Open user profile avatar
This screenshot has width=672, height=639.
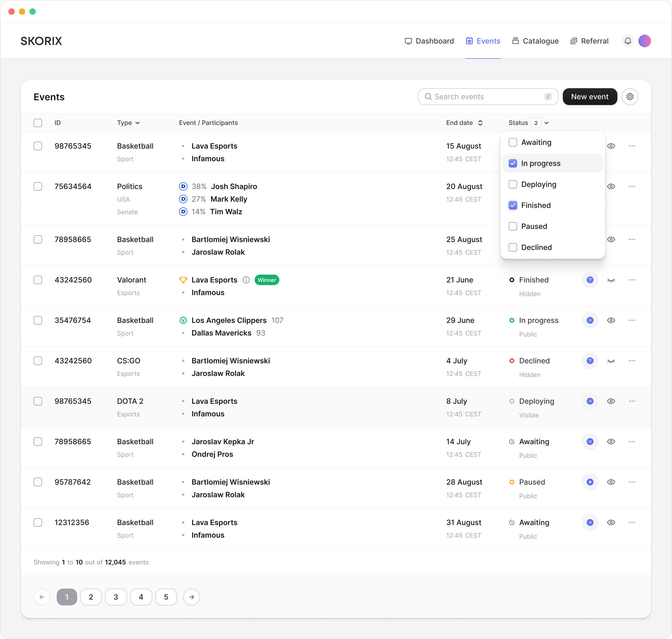coord(644,41)
